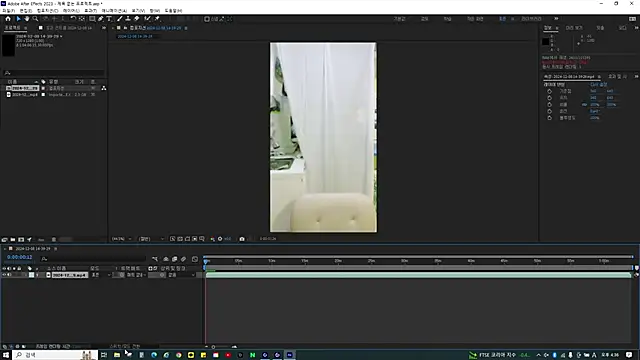This screenshot has height=360, width=640.
Task: Open viewer magnification ratio dropdown
Action: (x=122, y=239)
